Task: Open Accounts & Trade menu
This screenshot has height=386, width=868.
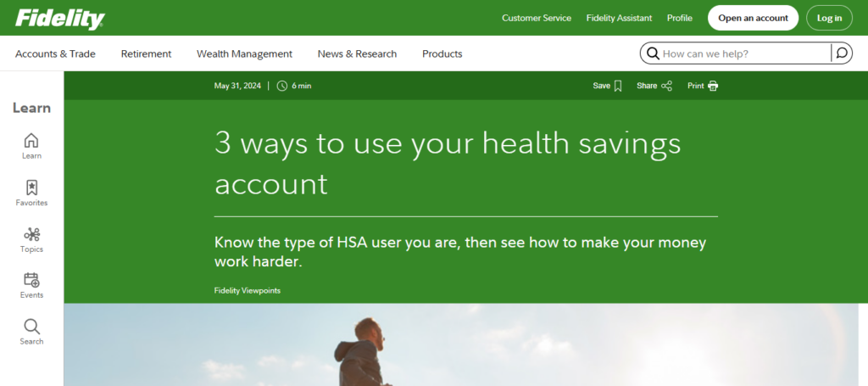Action: (x=55, y=53)
